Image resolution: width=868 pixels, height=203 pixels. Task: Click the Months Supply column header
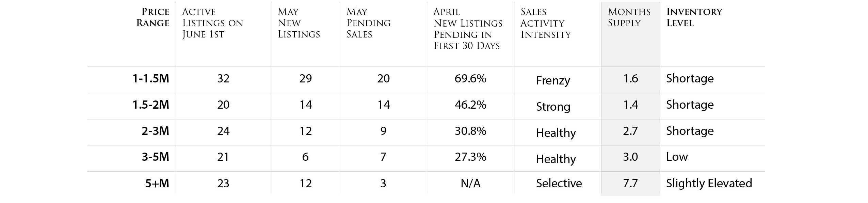(629, 17)
